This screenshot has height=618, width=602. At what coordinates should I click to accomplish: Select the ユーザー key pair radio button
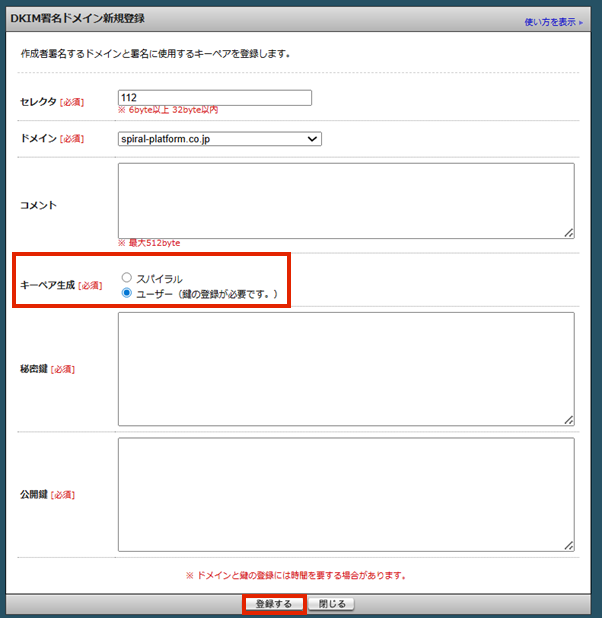(x=127, y=293)
